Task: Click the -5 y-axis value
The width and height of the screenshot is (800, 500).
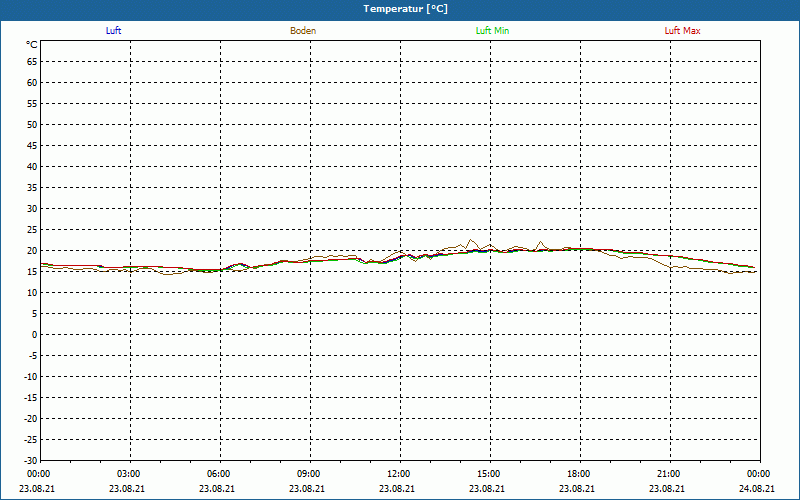Action: 33,356
